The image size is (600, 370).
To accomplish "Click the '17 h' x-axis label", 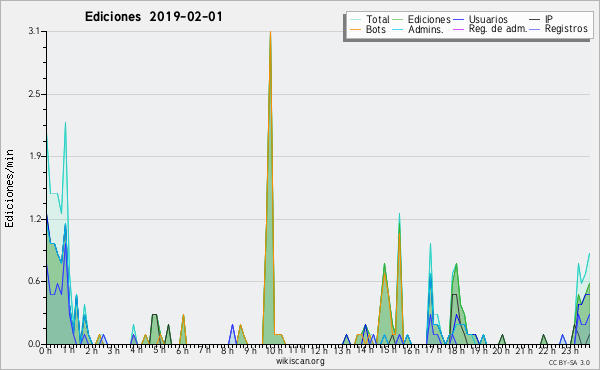I will [x=434, y=350].
